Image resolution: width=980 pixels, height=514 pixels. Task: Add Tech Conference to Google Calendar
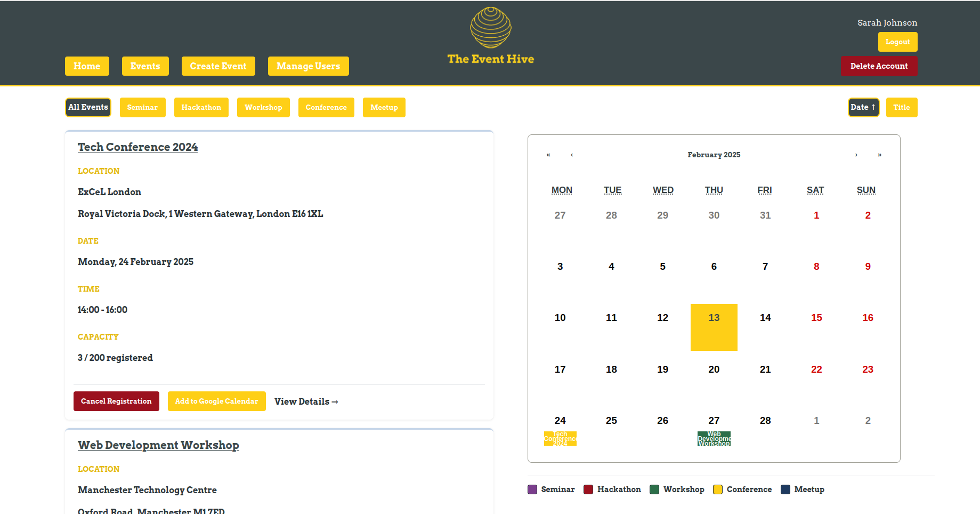[x=216, y=401]
